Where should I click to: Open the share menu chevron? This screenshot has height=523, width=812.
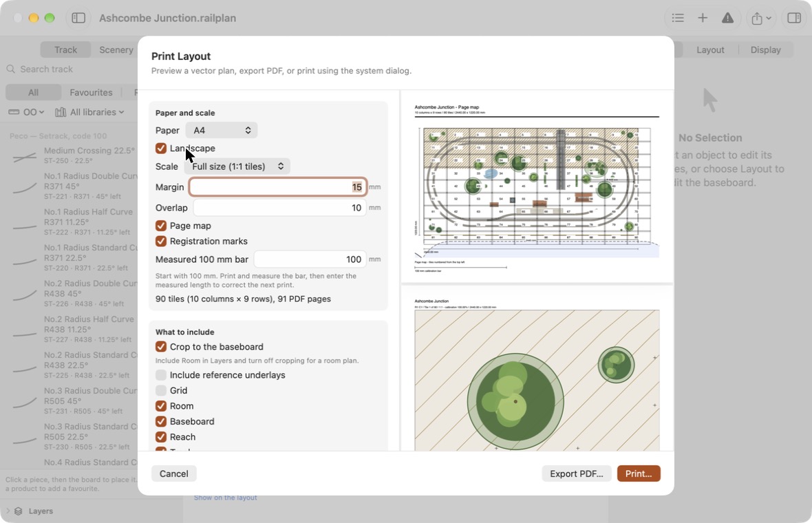pyautogui.click(x=769, y=18)
